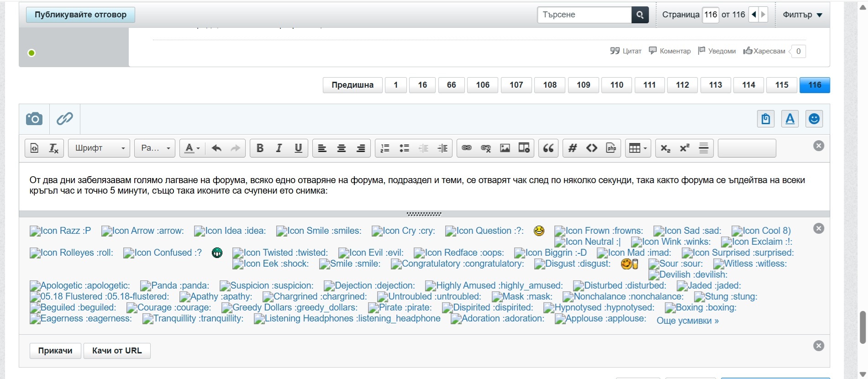The height and width of the screenshot is (379, 868).
Task: Toggle italic formatting
Action: click(279, 148)
